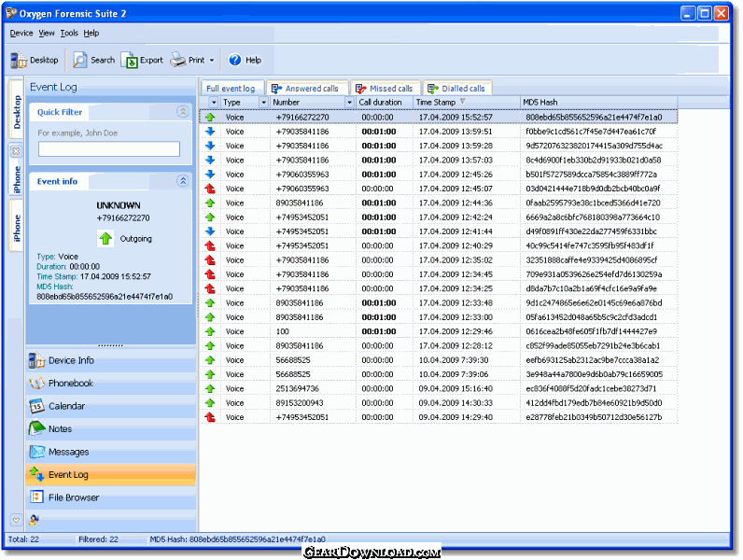Click the dotted splitter above Device Info
Screen dimensions: 743x560
click(110, 346)
